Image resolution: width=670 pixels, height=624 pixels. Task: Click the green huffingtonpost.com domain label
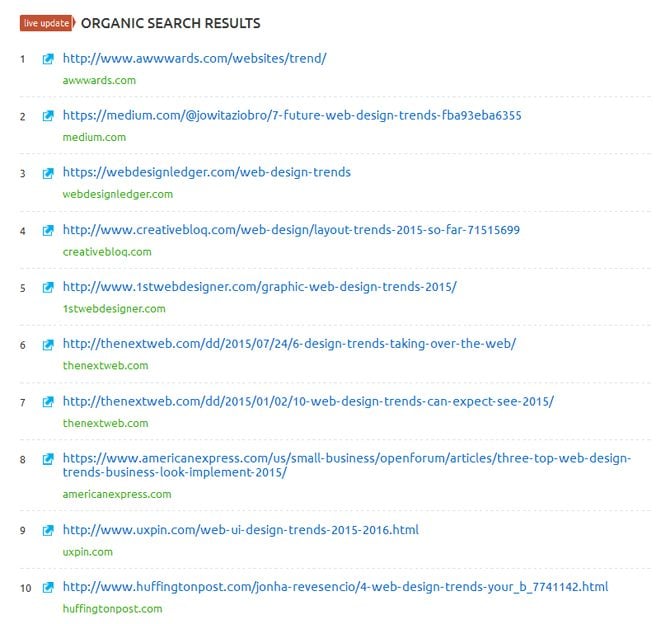click(x=112, y=608)
